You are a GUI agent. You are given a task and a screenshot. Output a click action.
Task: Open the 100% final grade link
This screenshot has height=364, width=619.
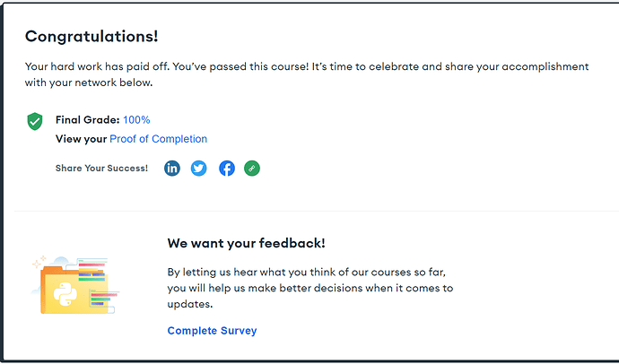tap(136, 119)
